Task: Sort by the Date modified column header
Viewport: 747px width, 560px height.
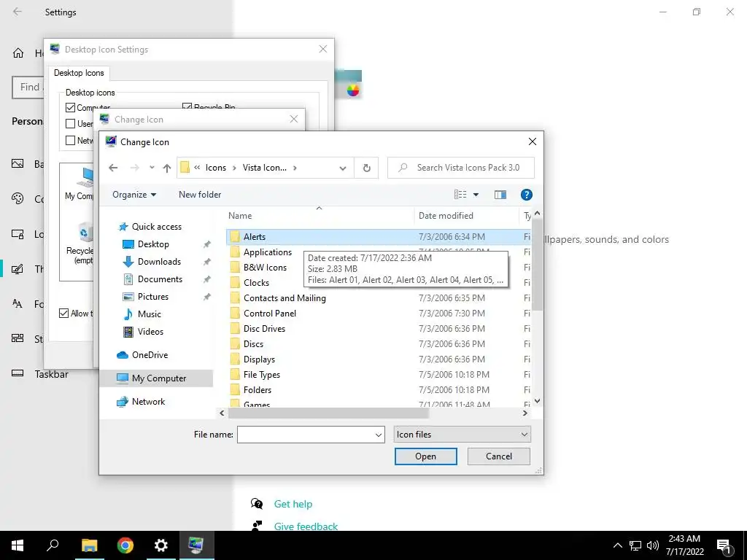Action: click(446, 216)
